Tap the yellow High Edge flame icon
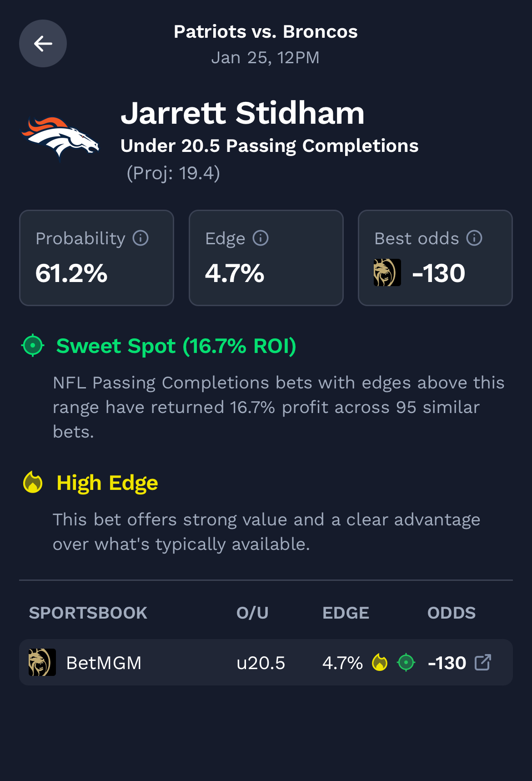Image resolution: width=532 pixels, height=781 pixels. pos(33,482)
